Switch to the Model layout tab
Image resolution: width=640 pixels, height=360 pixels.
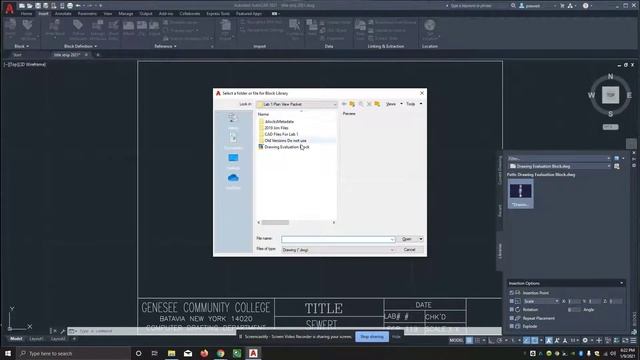point(16,339)
